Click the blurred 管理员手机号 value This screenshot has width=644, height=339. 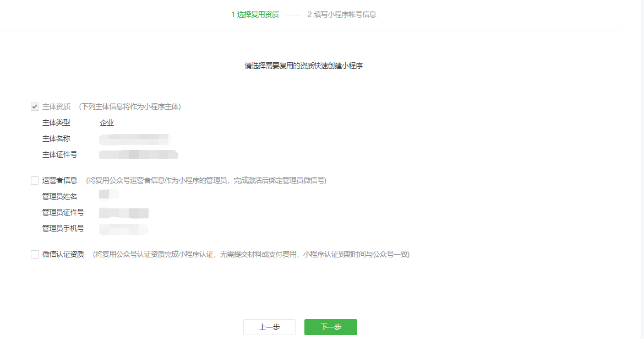click(124, 228)
